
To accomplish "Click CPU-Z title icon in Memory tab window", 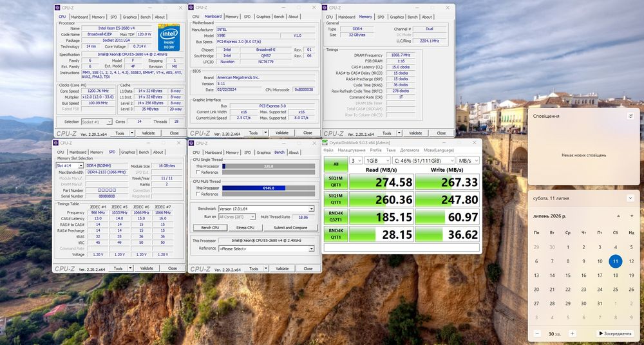I will (325, 8).
